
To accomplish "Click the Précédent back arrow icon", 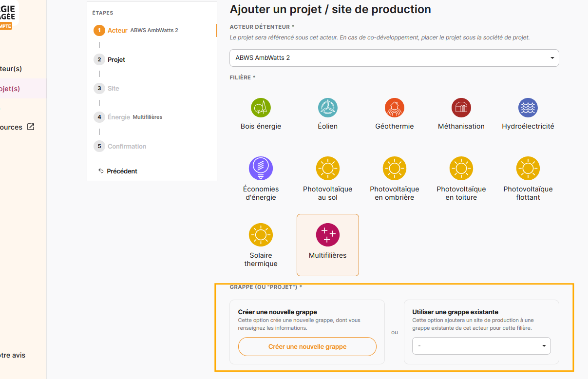I will [101, 171].
